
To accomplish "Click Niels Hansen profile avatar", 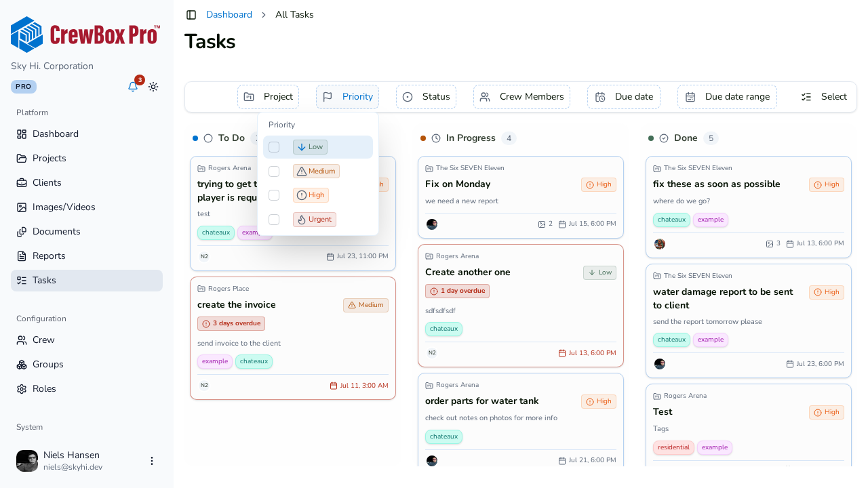I will pos(27,461).
